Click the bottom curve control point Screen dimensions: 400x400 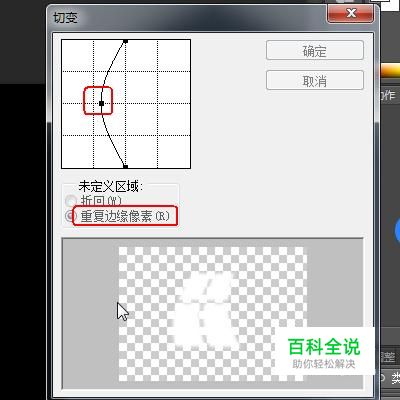[125, 166]
